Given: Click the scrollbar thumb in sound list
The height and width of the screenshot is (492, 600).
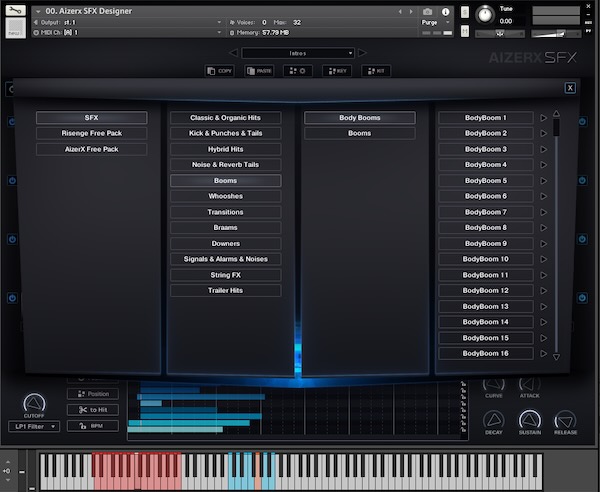Looking at the screenshot, I should [x=556, y=127].
